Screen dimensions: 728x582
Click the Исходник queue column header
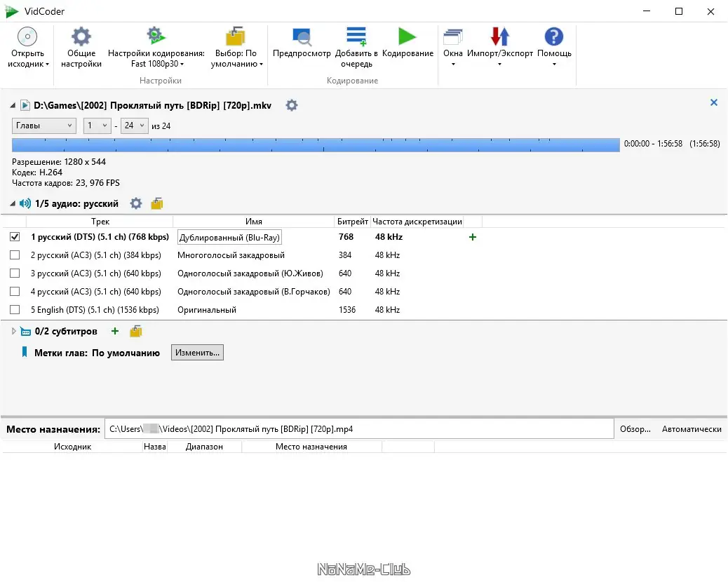pyautogui.click(x=72, y=447)
